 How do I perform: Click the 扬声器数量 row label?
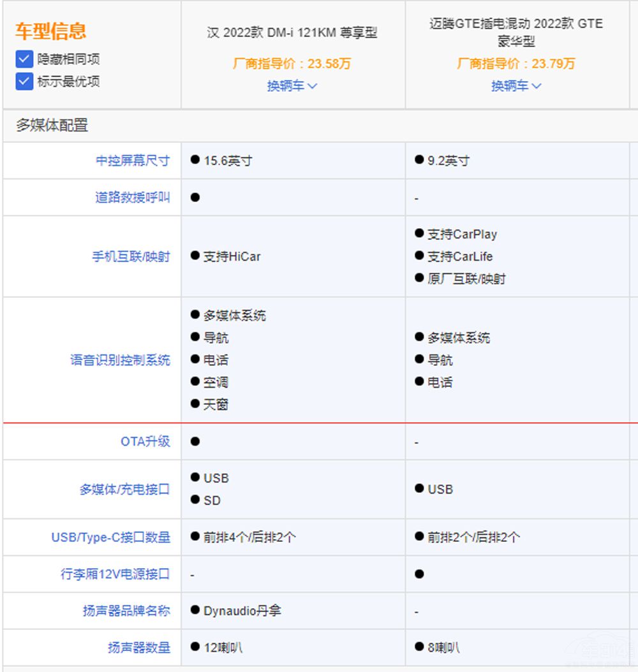coord(139,648)
